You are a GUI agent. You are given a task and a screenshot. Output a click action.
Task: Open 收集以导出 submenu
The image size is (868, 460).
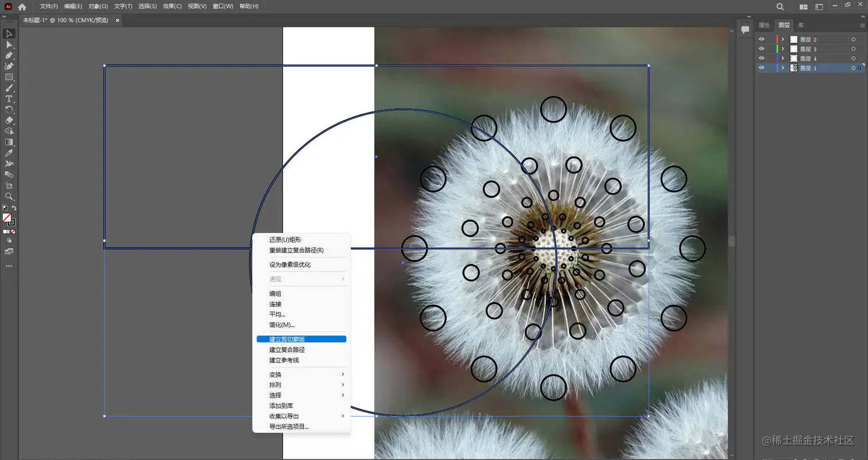click(301, 416)
